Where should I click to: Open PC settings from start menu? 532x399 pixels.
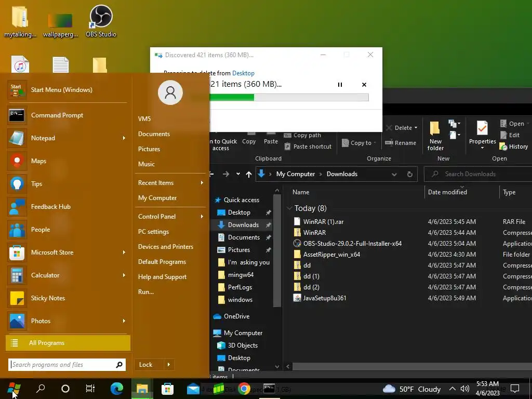click(153, 231)
